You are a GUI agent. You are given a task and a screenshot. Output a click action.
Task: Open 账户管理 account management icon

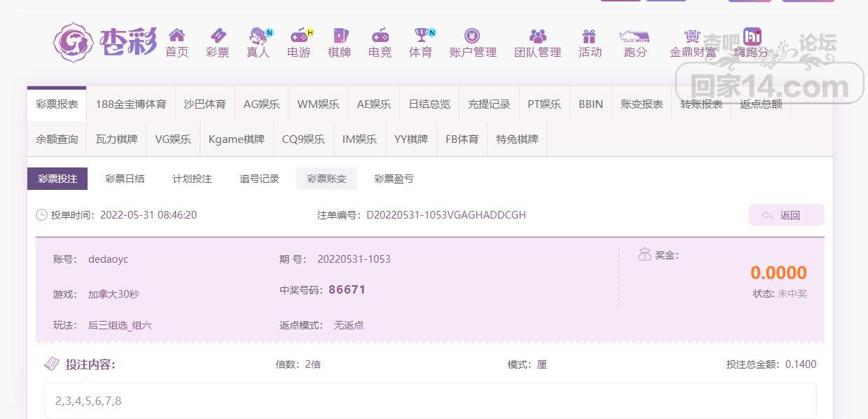click(x=473, y=36)
